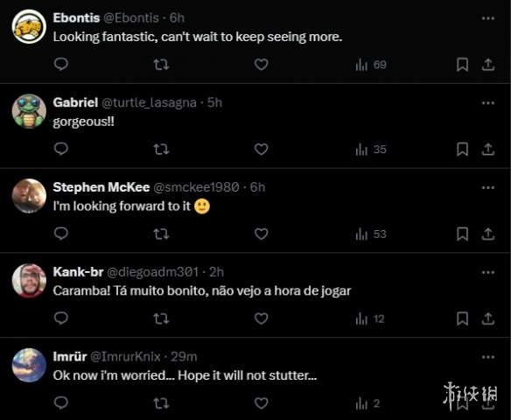The width and height of the screenshot is (511, 420).
Task: Click Kank-br's profile picture
Action: [x=29, y=281]
